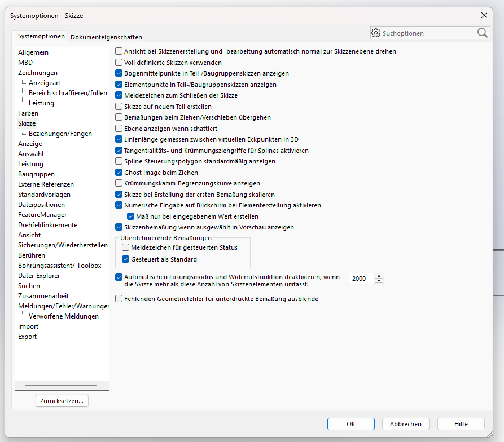The image size is (504, 442).
Task: Open Dateipositionen settings
Action: pos(41,205)
